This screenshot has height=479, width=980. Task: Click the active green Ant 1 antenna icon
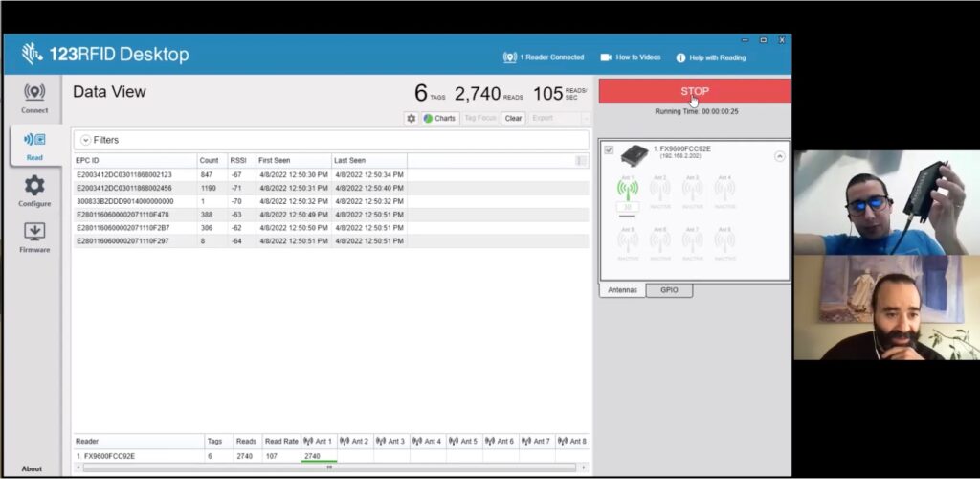pyautogui.click(x=628, y=190)
